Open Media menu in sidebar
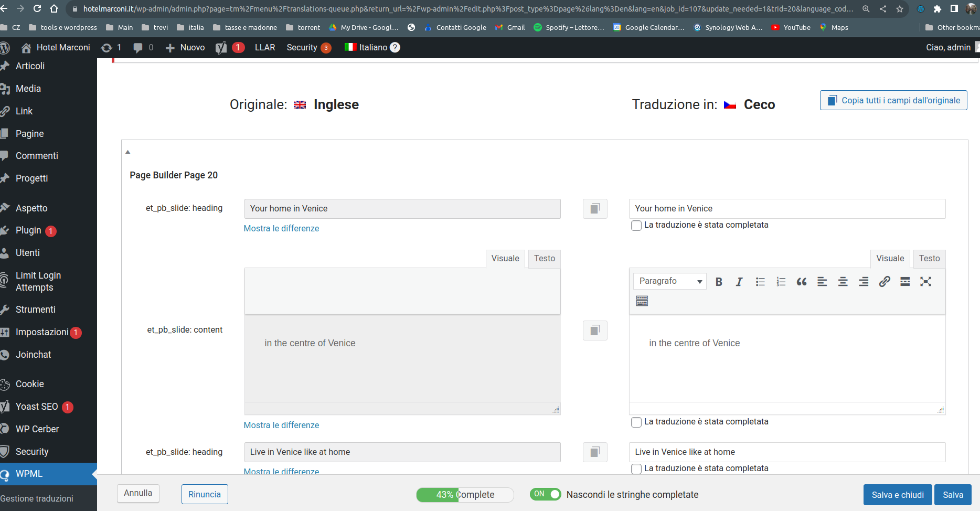This screenshot has width=980, height=511. pyautogui.click(x=28, y=89)
